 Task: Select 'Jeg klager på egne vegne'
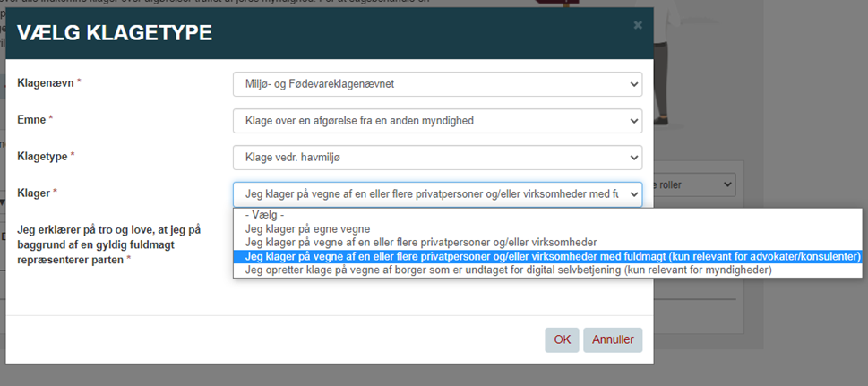click(x=548, y=228)
